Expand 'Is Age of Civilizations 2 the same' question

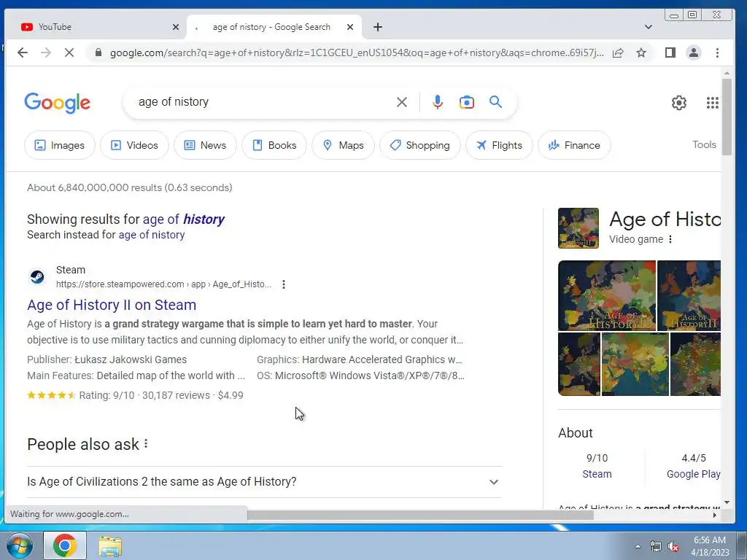[264, 481]
